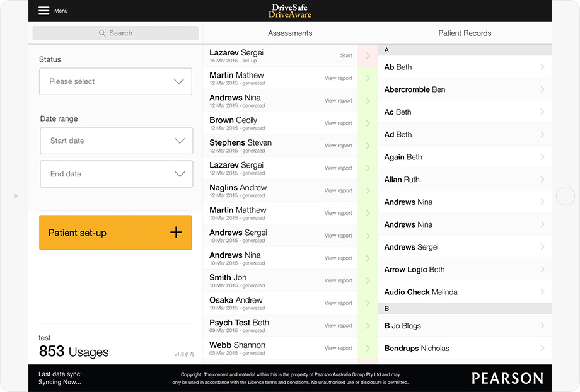The image size is (580, 392).
Task: Click the Pearson logo in footer
Action: (x=507, y=378)
